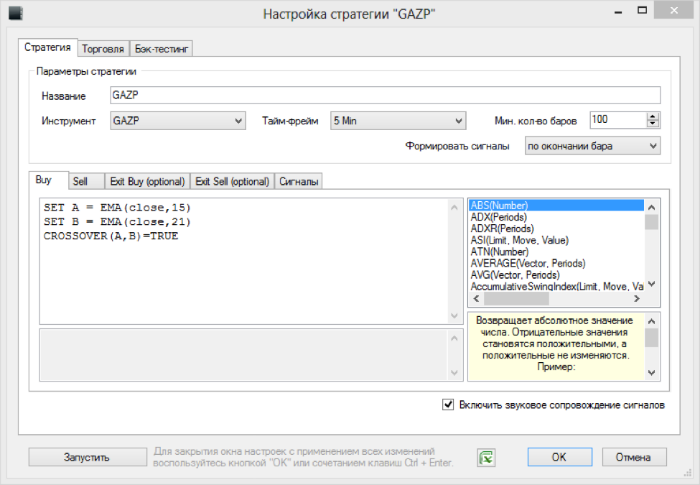This screenshot has width=700, height=485.
Task: Click the OK button
Action: (560, 457)
